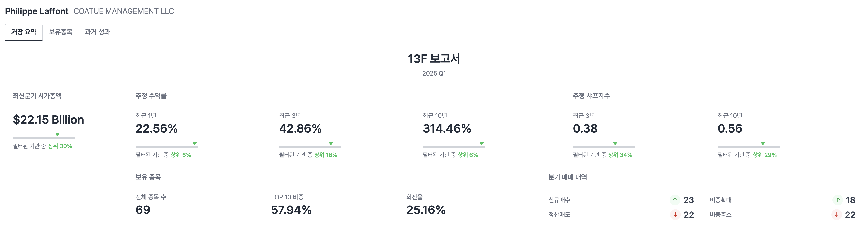
Task: Click red down arrow beside 비중축소
Action: coord(836,215)
